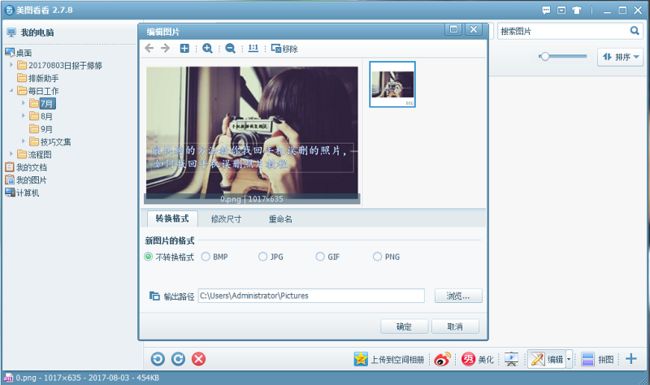Screen dimensions: 650x385
Task: Zoom in using magnifier plus icon
Action: coord(207,48)
